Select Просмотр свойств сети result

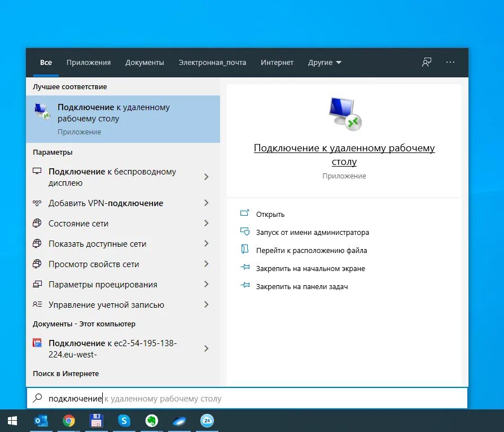(123, 264)
